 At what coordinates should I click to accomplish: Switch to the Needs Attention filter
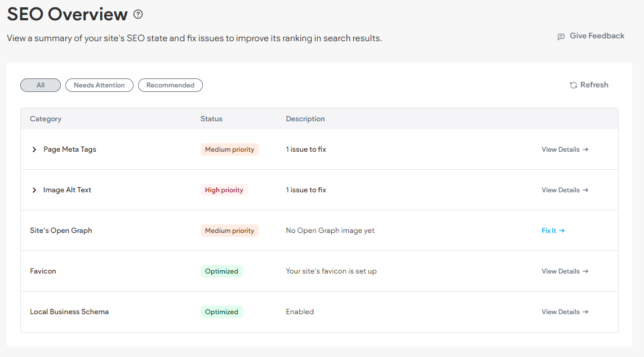[x=99, y=85]
